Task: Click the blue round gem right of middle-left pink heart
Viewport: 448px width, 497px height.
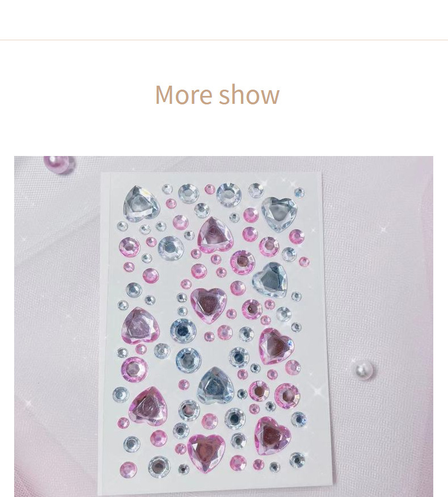Action: [183, 331]
